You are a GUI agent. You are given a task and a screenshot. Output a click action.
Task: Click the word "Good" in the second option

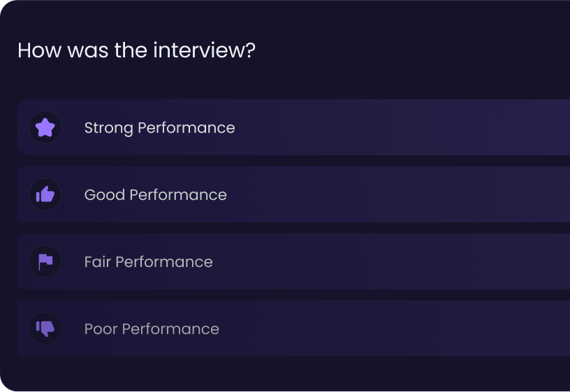coord(105,195)
